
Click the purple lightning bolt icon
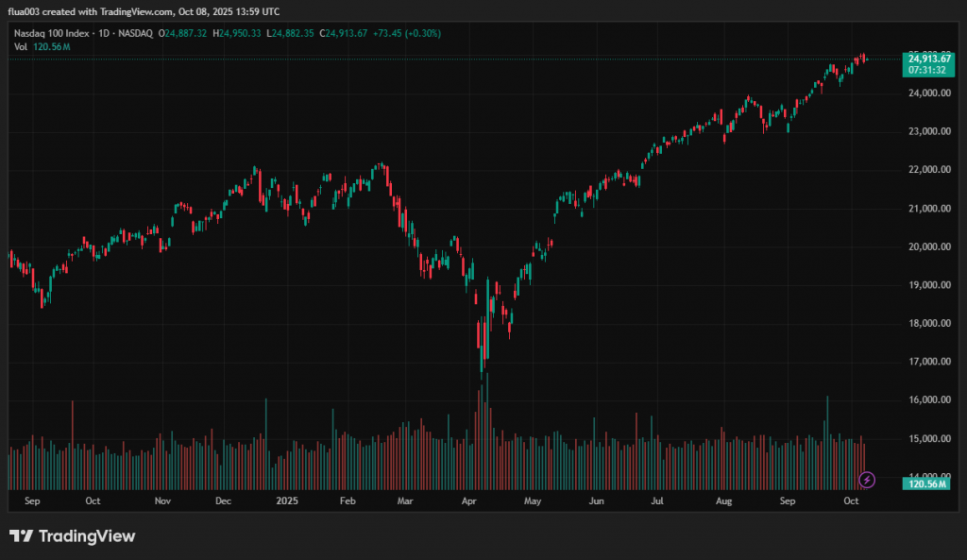(868, 480)
